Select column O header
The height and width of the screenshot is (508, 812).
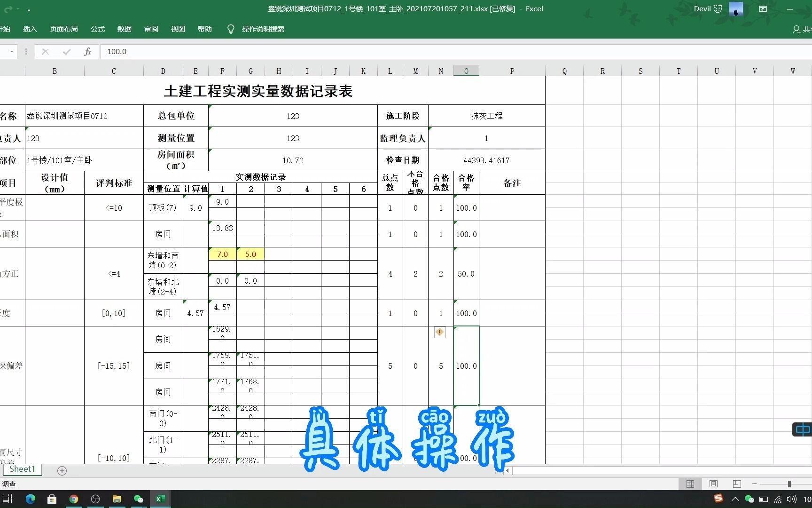(466, 71)
